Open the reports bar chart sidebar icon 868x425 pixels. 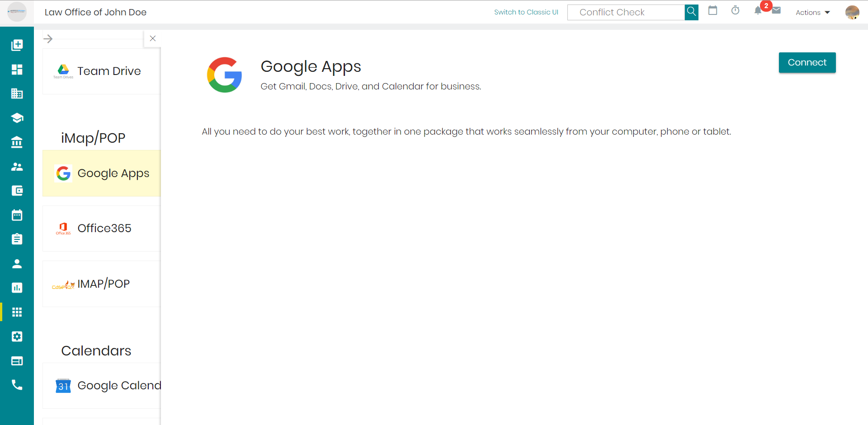click(17, 288)
